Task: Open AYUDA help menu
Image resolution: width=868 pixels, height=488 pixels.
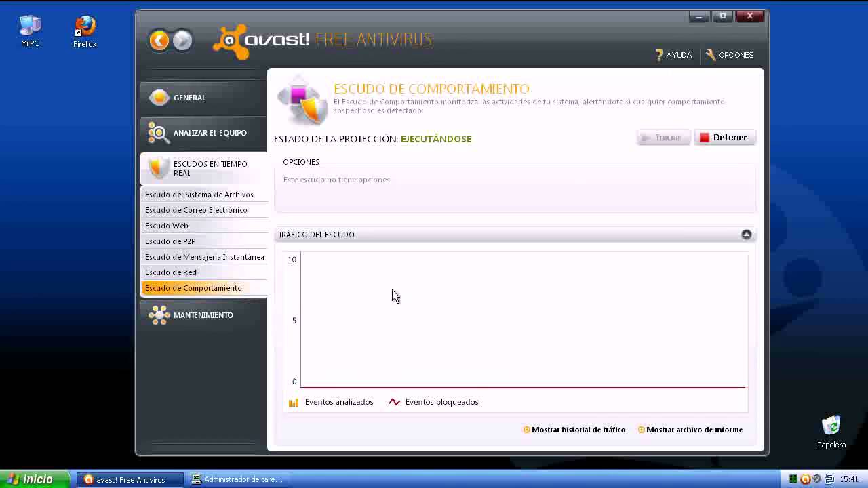Action: [673, 55]
